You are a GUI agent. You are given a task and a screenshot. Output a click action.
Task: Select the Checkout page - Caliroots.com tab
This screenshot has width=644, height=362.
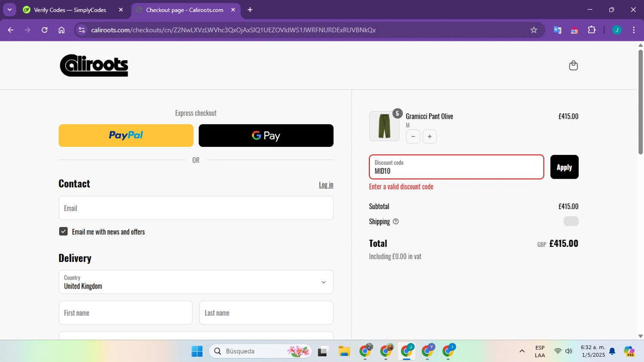[x=185, y=10]
